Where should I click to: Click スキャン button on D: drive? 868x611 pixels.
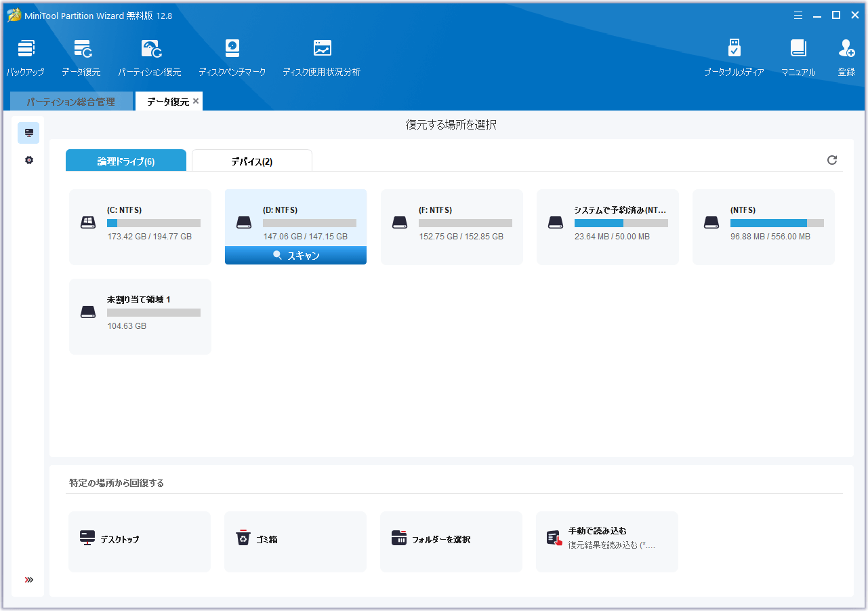click(295, 256)
